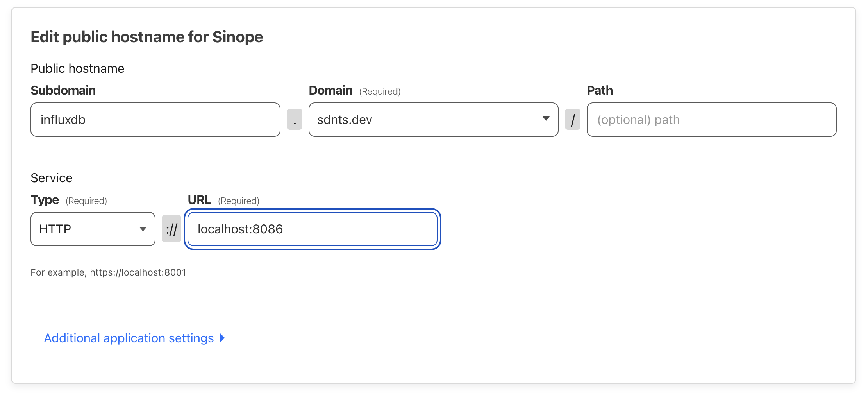Click the Subdomain input containing influxdb

(x=155, y=120)
